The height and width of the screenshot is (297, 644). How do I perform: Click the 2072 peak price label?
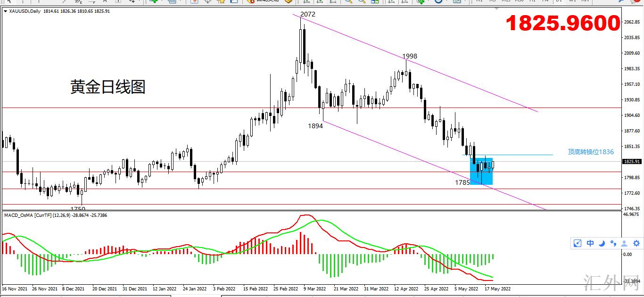tap(308, 14)
